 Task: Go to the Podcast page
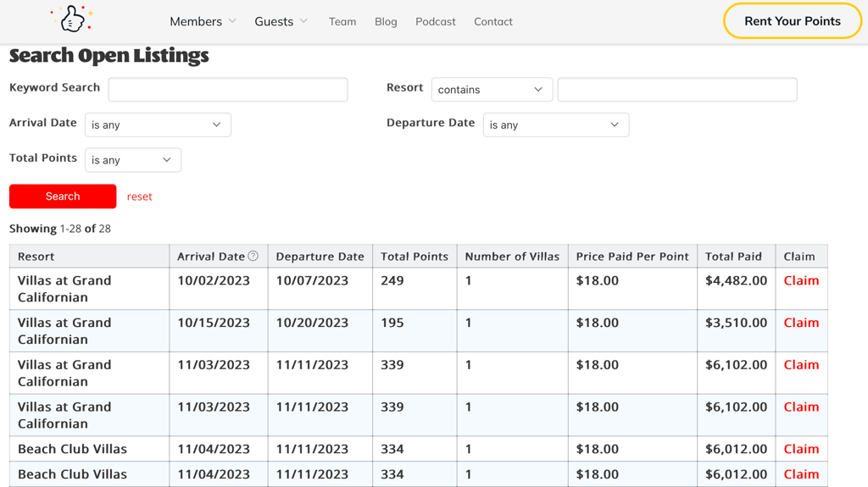[x=436, y=21]
